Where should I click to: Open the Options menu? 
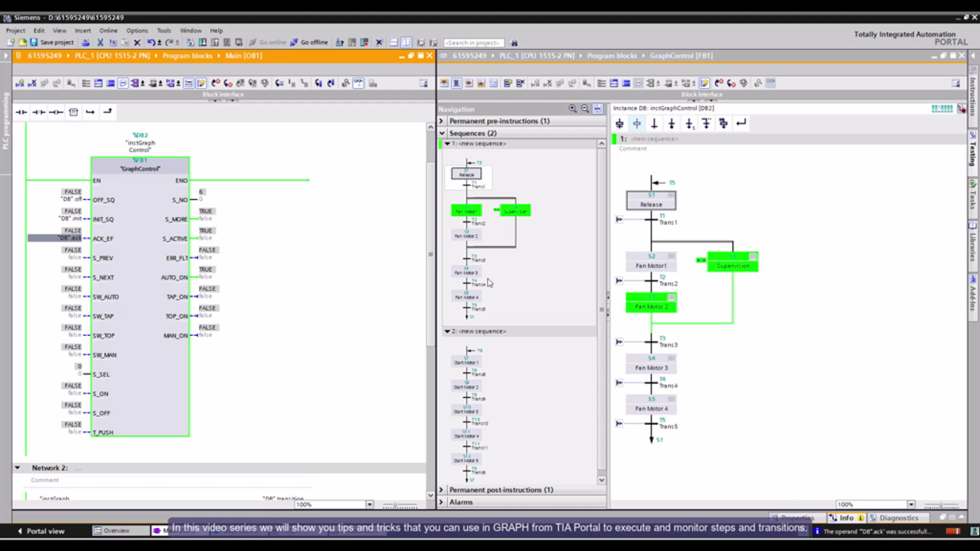pos(137,31)
